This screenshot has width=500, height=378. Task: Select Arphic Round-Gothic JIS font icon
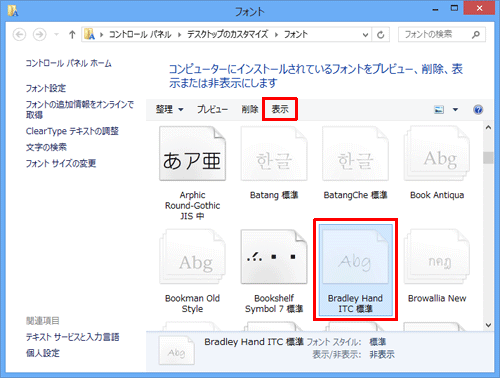(192, 154)
